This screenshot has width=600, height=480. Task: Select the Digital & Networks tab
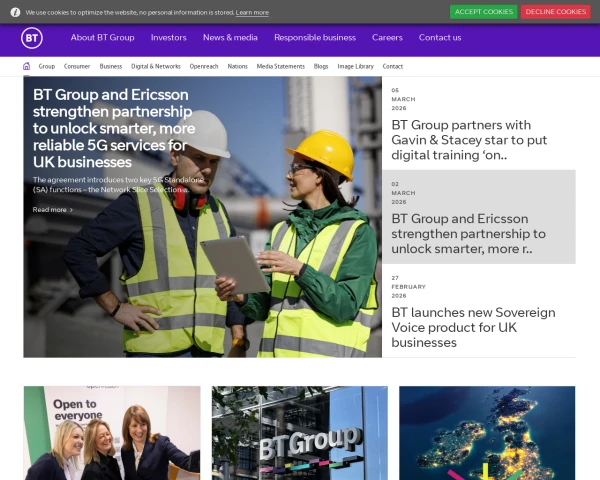(156, 66)
